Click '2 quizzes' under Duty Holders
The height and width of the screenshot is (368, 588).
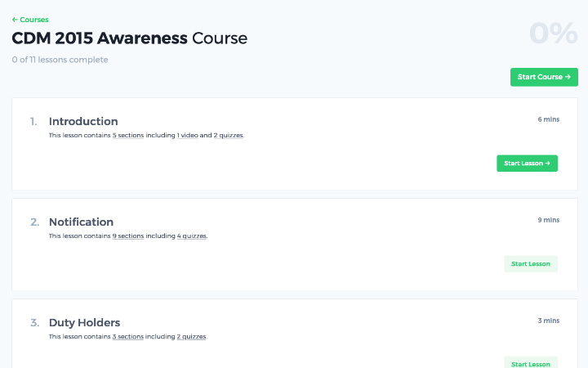[x=191, y=336]
